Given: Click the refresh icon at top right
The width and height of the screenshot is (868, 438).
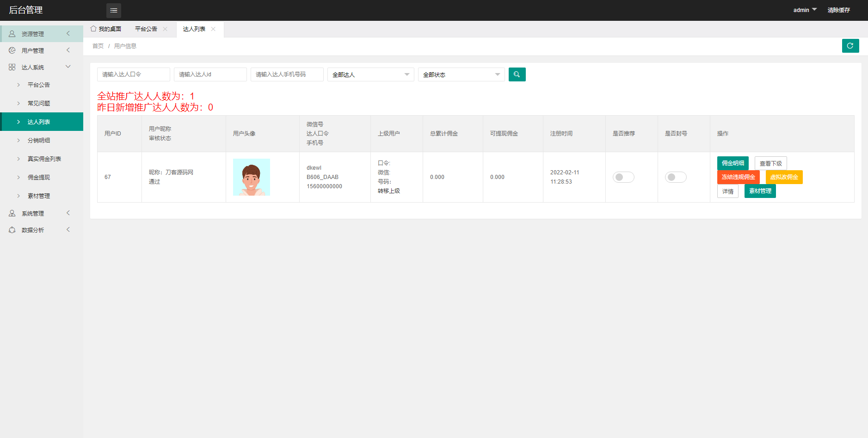Looking at the screenshot, I should [850, 45].
